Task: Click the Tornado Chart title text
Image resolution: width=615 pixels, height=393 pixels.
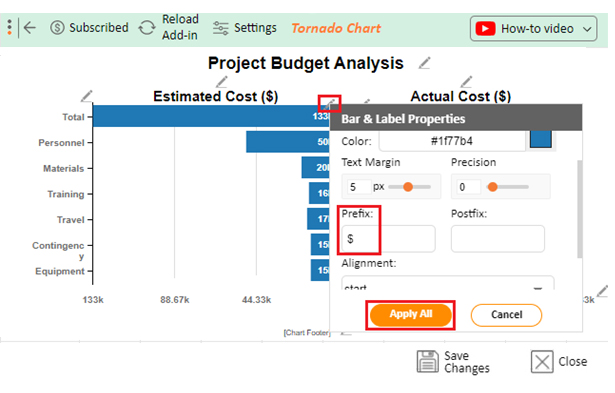Action: [x=336, y=28]
